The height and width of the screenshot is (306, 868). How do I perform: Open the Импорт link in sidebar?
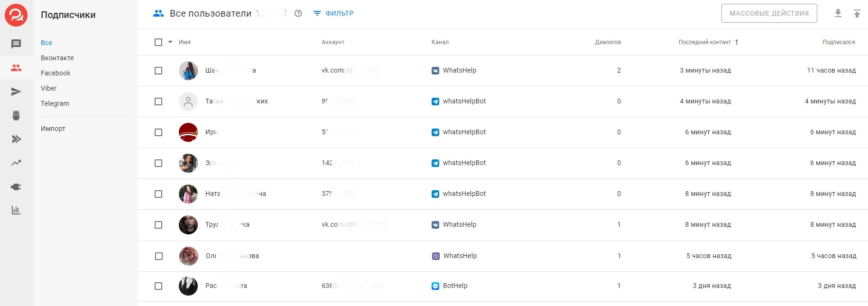pyautogui.click(x=53, y=129)
